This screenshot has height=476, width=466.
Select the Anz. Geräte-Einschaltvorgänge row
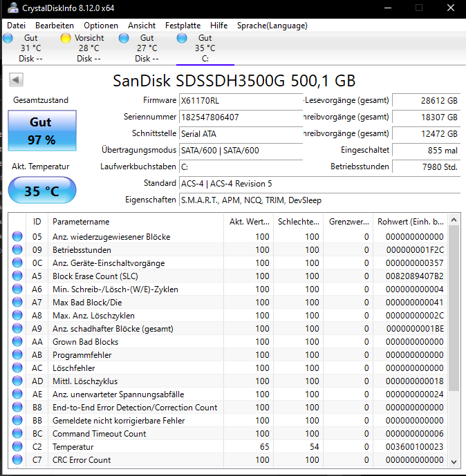(x=228, y=263)
